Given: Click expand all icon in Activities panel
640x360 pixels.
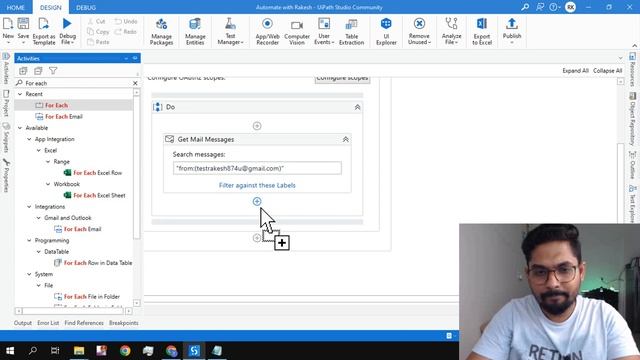Looking at the screenshot, I should tap(23, 71).
